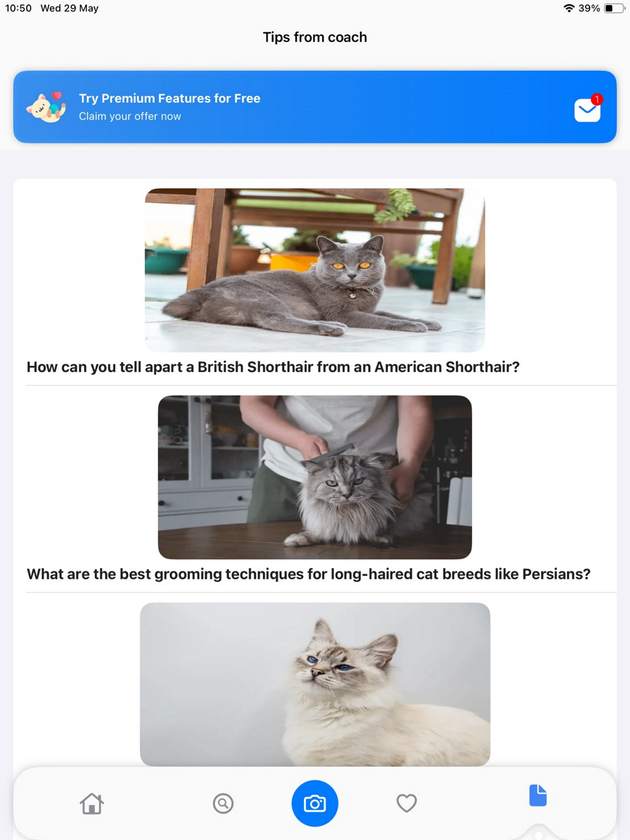
Task: Open the favorites heart icon
Action: tap(407, 803)
